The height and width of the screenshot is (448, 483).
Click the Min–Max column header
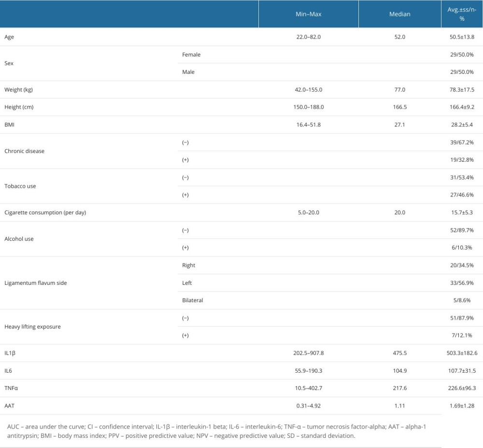coord(308,14)
